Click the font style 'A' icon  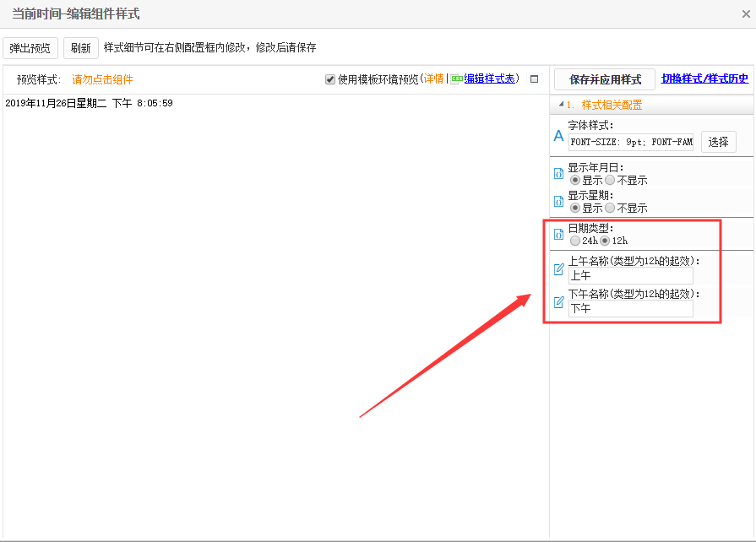click(x=558, y=136)
